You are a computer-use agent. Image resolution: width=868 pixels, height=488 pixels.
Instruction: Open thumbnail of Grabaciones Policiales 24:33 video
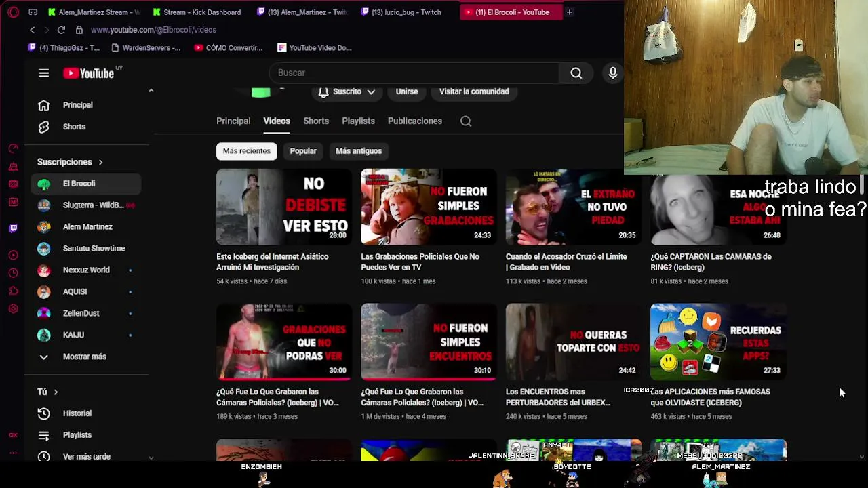429,207
